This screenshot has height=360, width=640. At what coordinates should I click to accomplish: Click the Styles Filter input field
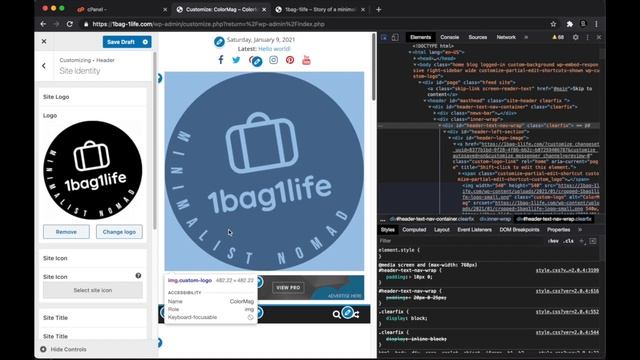click(461, 241)
